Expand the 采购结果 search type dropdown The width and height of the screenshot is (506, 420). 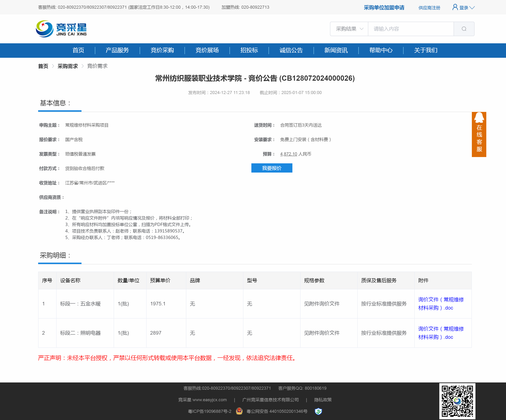pos(349,29)
